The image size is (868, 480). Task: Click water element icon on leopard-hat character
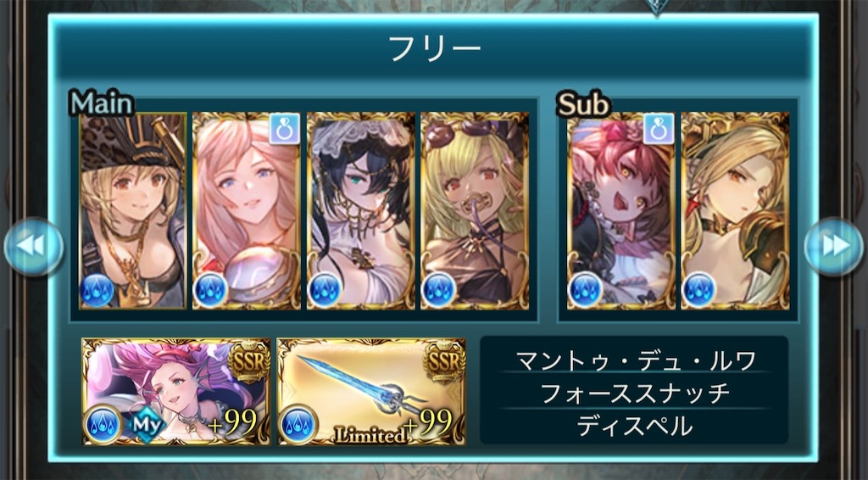coord(97,290)
